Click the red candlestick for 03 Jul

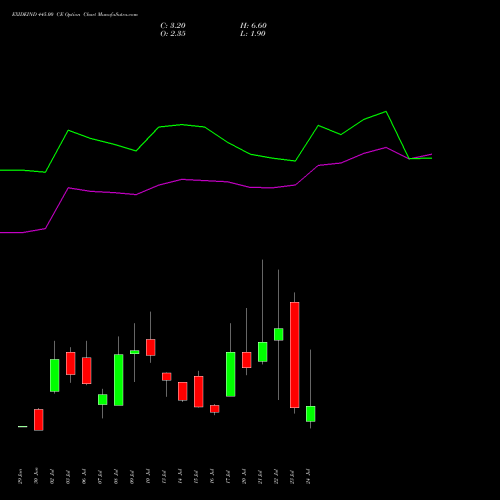point(71,363)
